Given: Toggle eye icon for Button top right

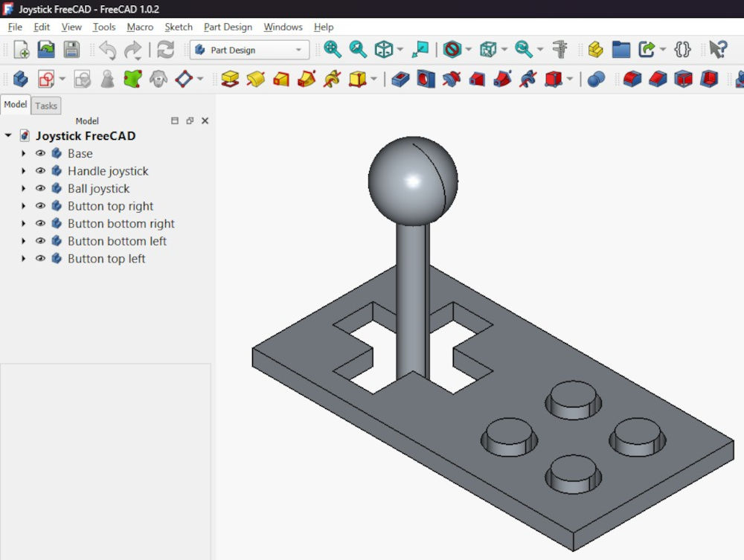Looking at the screenshot, I should [40, 206].
